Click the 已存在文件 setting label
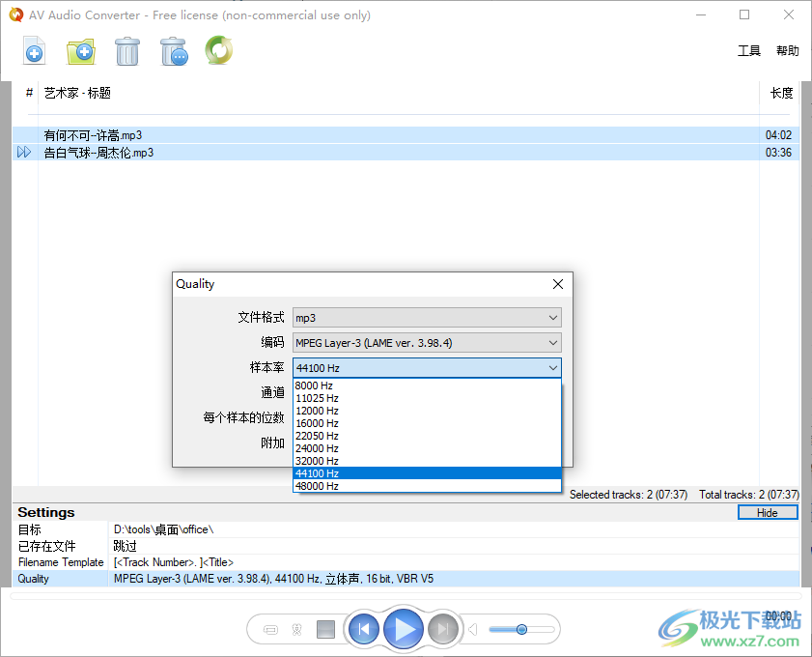The image size is (812, 657). click(x=46, y=546)
